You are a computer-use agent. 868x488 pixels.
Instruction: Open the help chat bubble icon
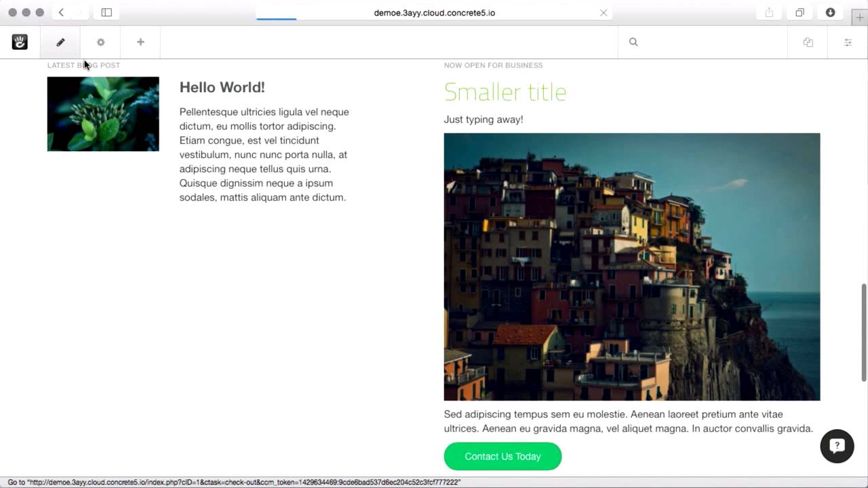pyautogui.click(x=837, y=446)
